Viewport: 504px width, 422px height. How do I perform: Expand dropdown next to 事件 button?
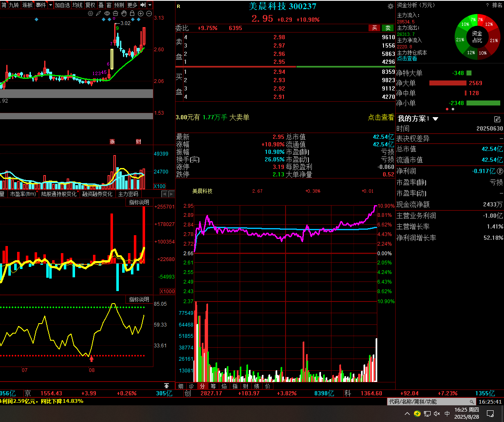coord(51,5)
